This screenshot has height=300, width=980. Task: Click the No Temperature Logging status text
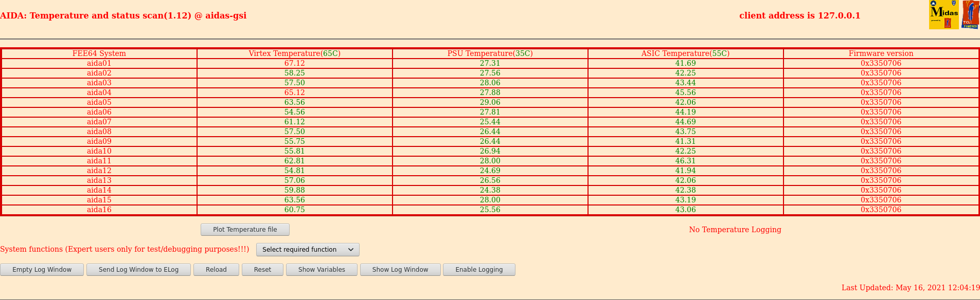point(735,230)
